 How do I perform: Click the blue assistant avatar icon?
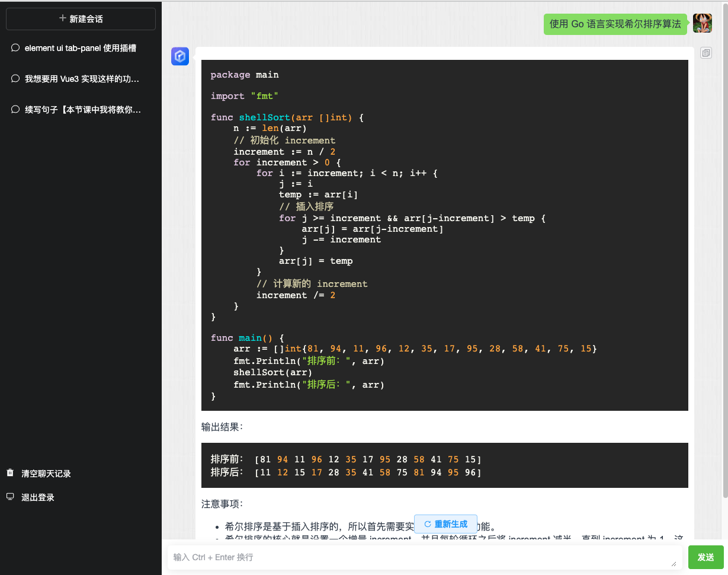[x=180, y=56]
